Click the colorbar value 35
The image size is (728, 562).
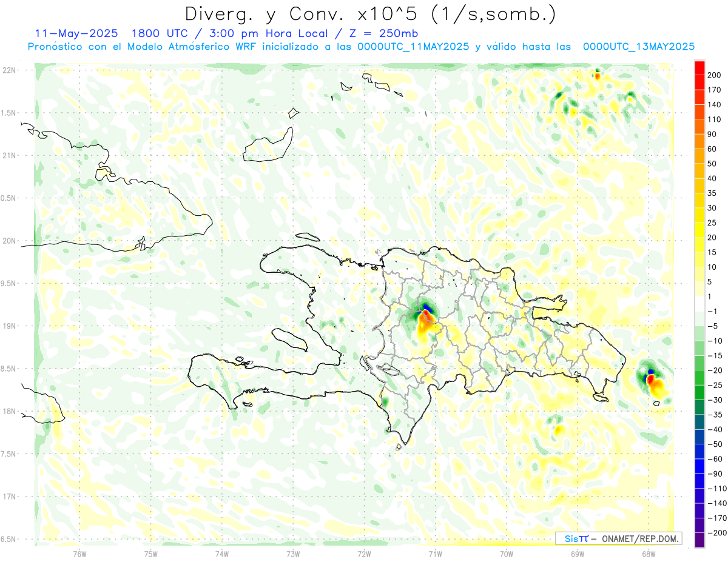pos(713,193)
